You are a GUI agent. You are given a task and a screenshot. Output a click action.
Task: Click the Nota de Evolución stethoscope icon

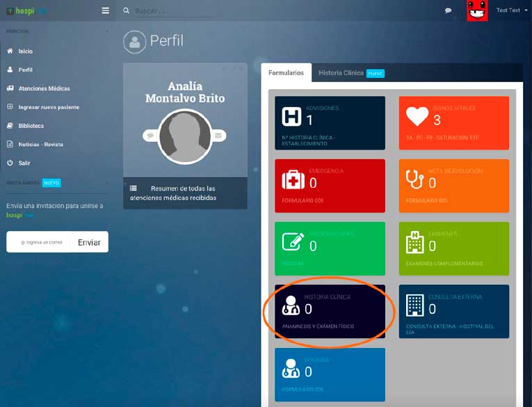pyautogui.click(x=414, y=179)
